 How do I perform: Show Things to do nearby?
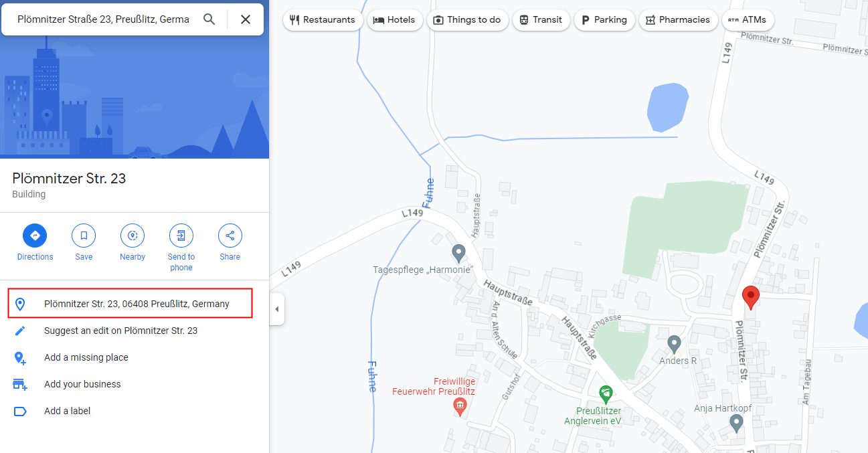pos(467,20)
